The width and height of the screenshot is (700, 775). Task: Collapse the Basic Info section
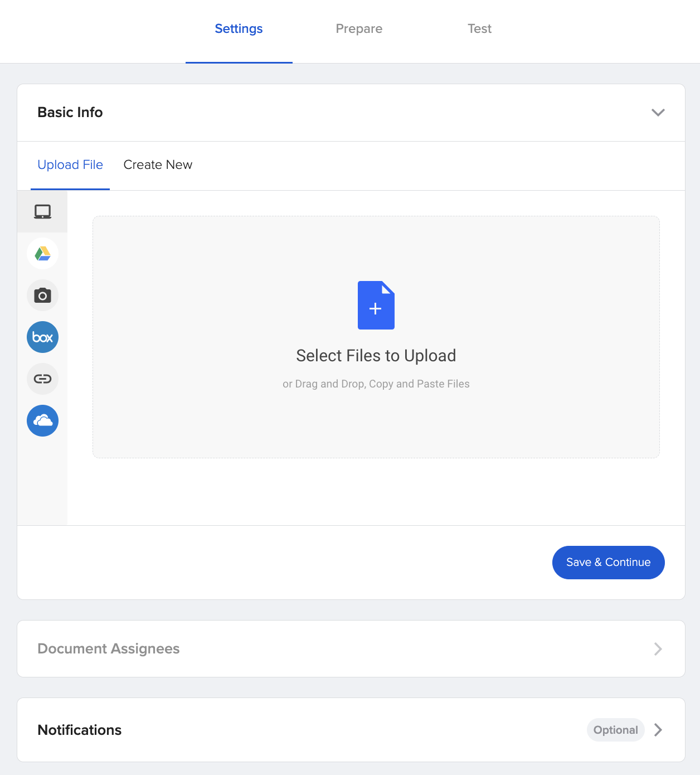(x=658, y=112)
